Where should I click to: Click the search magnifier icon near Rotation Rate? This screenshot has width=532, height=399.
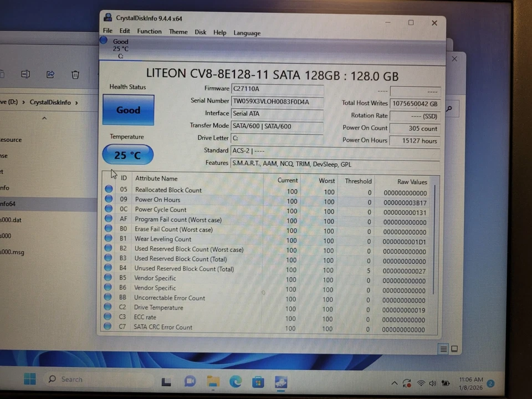click(x=449, y=109)
